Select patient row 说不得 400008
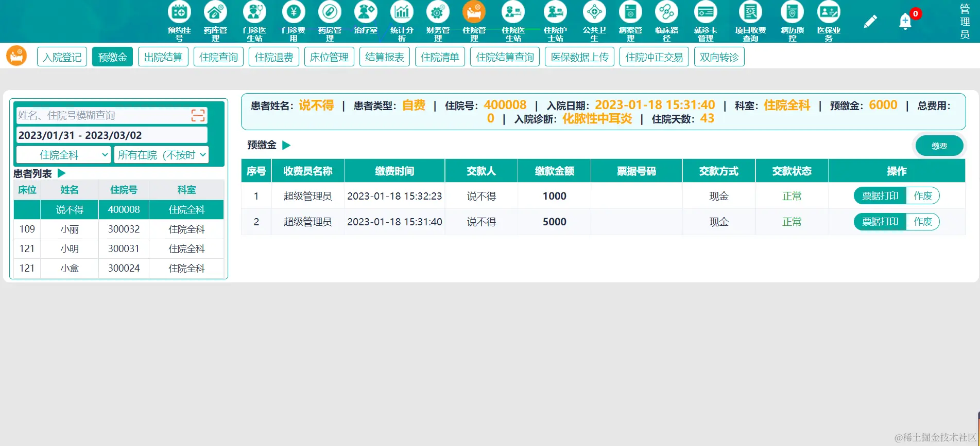The width and height of the screenshot is (980, 446). pos(119,210)
